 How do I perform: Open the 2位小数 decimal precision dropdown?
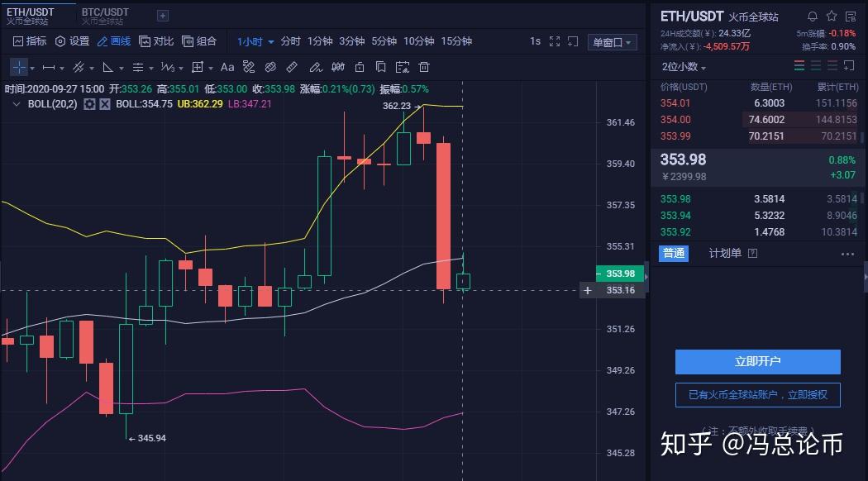pyautogui.click(x=684, y=67)
